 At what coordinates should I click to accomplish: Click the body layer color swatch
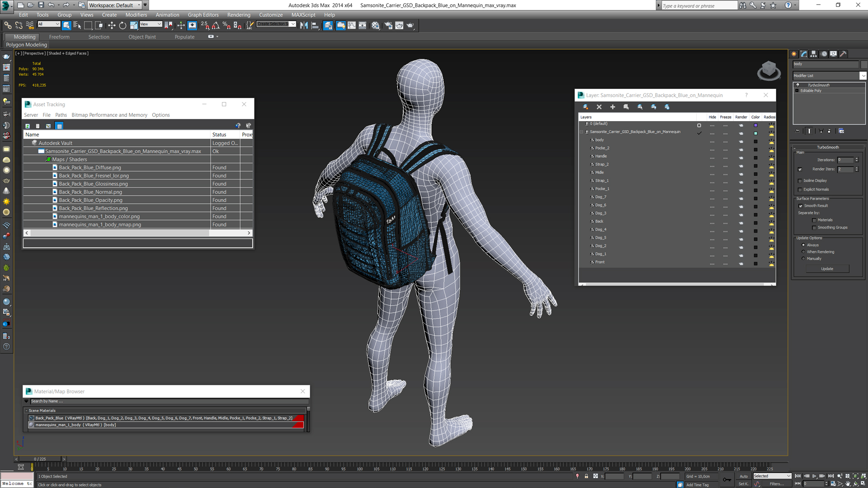755,141
